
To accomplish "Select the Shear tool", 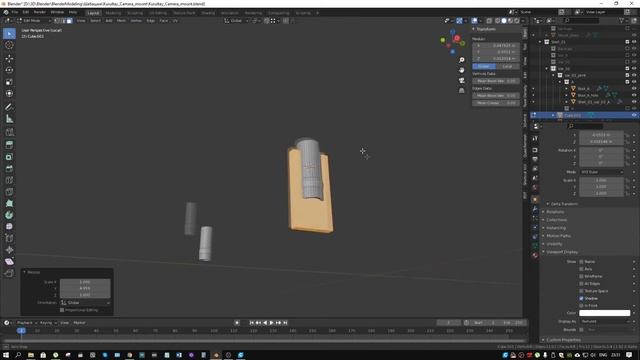I will point(9,262).
